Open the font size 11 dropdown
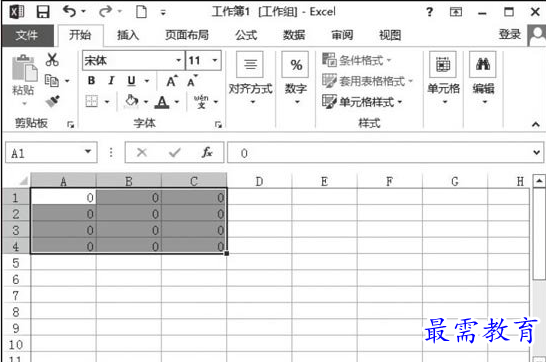546x362 pixels. pos(215,61)
